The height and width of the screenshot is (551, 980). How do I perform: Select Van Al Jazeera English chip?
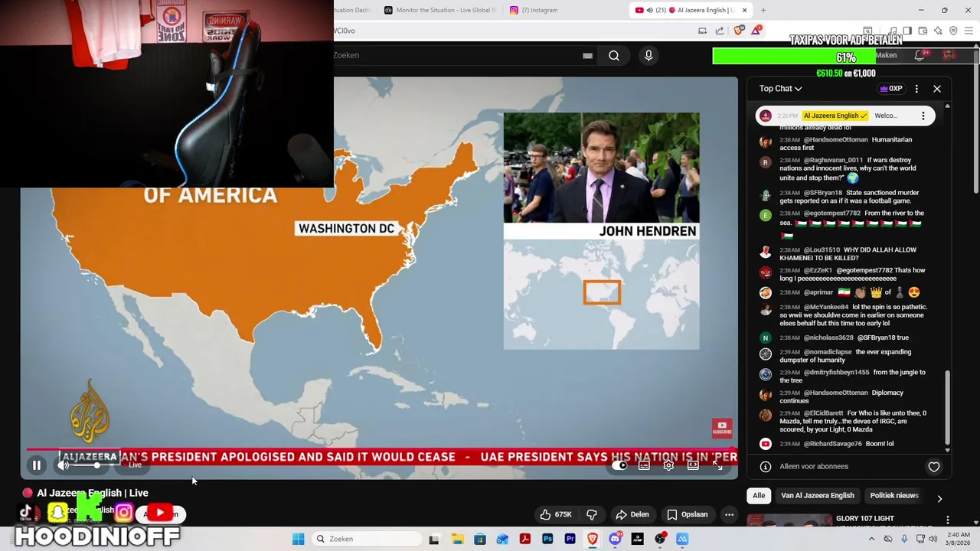click(817, 495)
